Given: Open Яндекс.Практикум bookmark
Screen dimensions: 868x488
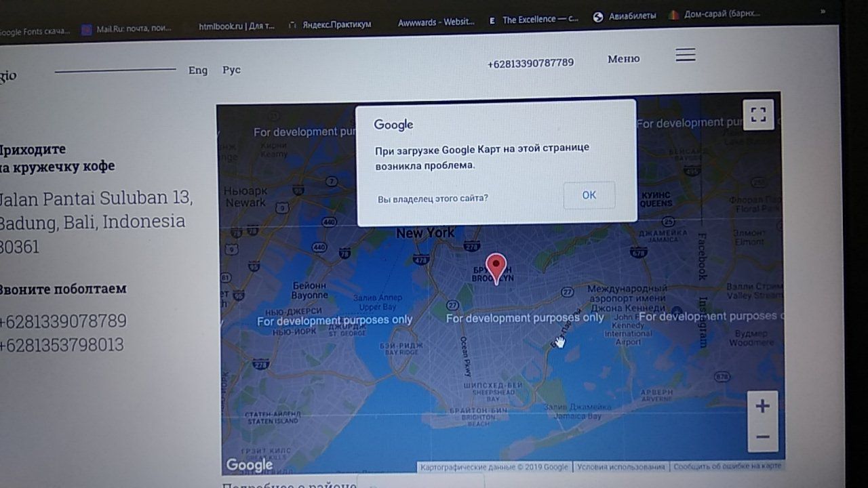Looking at the screenshot, I should [330, 24].
